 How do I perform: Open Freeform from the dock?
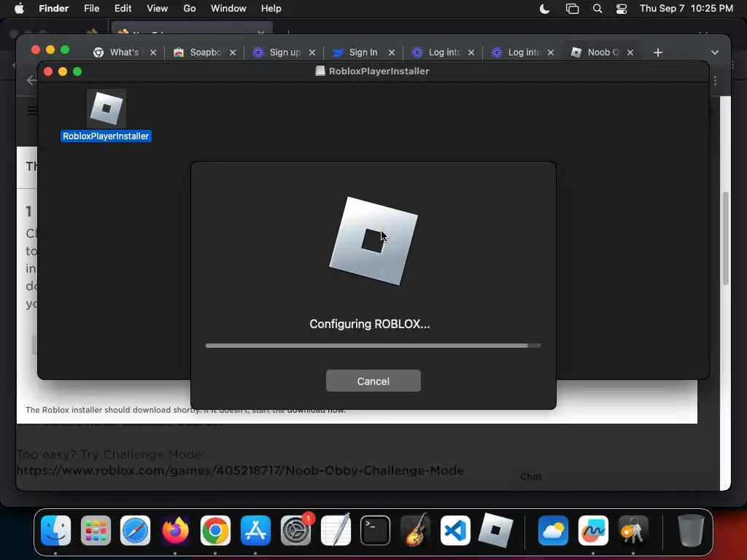[x=593, y=530]
